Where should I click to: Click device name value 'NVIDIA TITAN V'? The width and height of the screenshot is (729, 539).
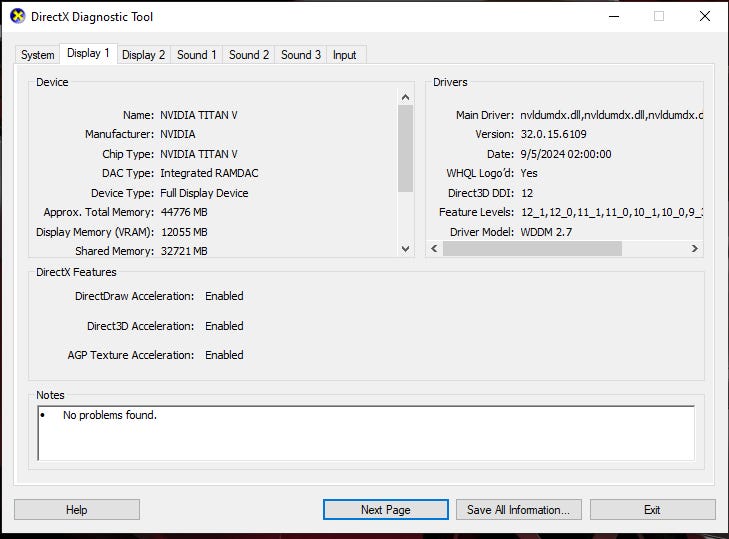click(x=199, y=115)
